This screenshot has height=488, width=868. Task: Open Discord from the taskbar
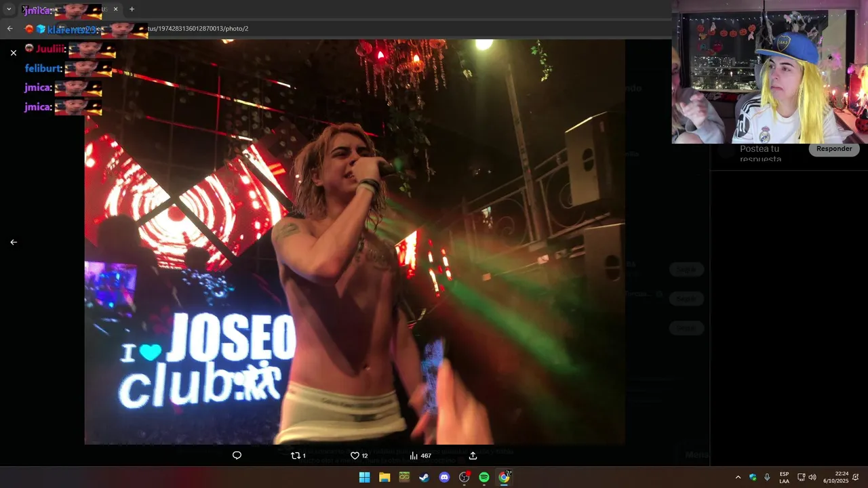[x=444, y=477]
